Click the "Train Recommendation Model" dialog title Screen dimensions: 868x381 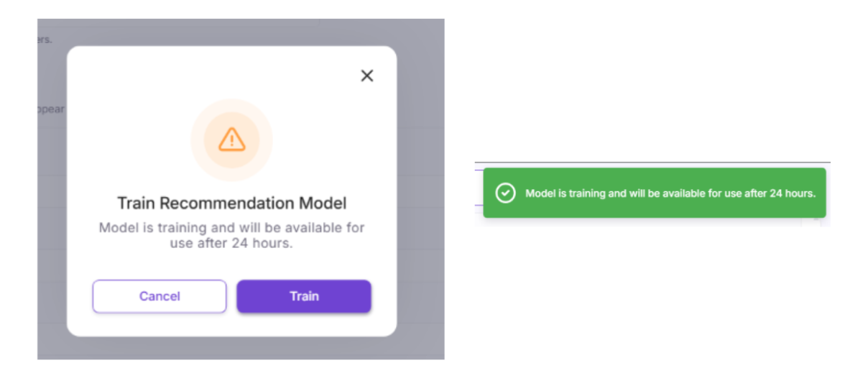(x=232, y=203)
